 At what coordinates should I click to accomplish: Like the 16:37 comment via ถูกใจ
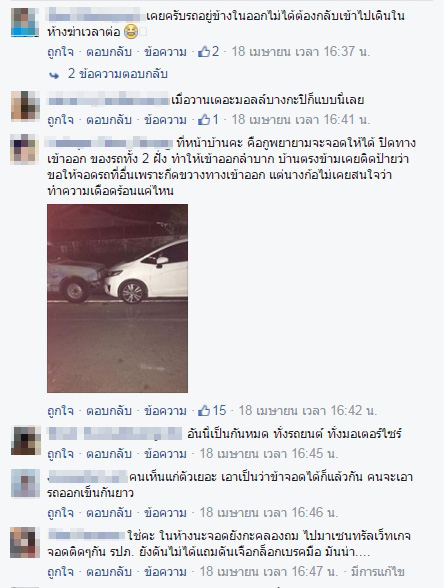[x=60, y=51]
